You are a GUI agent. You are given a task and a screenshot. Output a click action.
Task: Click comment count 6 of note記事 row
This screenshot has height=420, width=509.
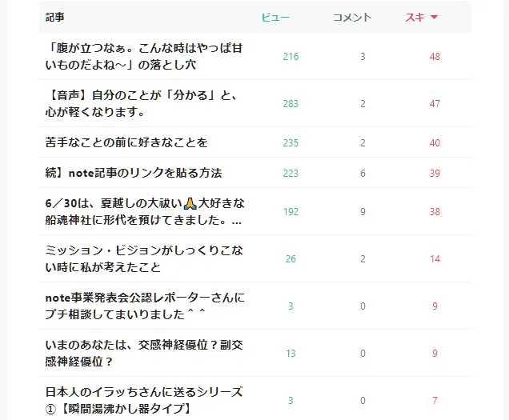363,173
